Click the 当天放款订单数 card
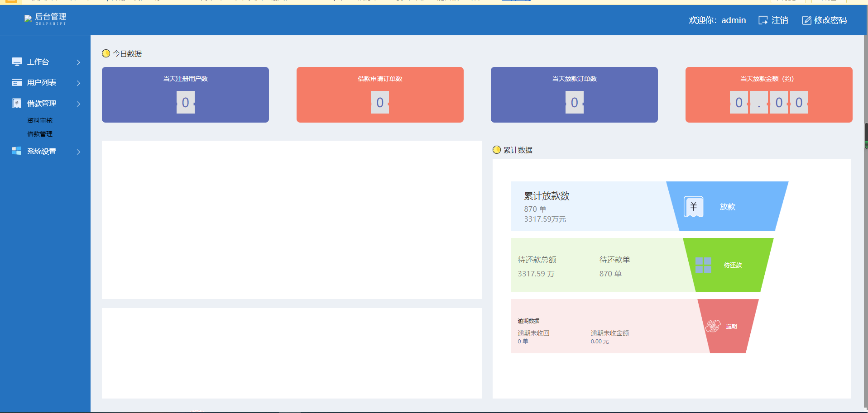Screen dimensions: 868x413 pos(574,95)
